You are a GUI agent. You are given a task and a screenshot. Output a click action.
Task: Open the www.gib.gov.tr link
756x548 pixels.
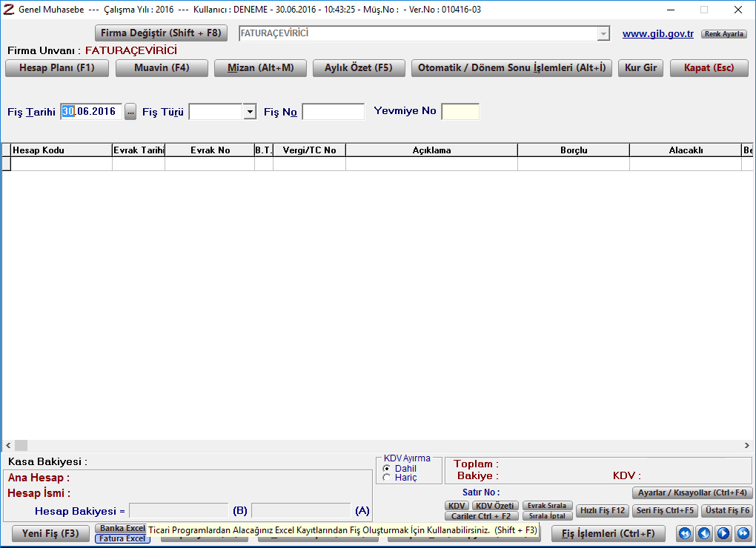click(657, 34)
